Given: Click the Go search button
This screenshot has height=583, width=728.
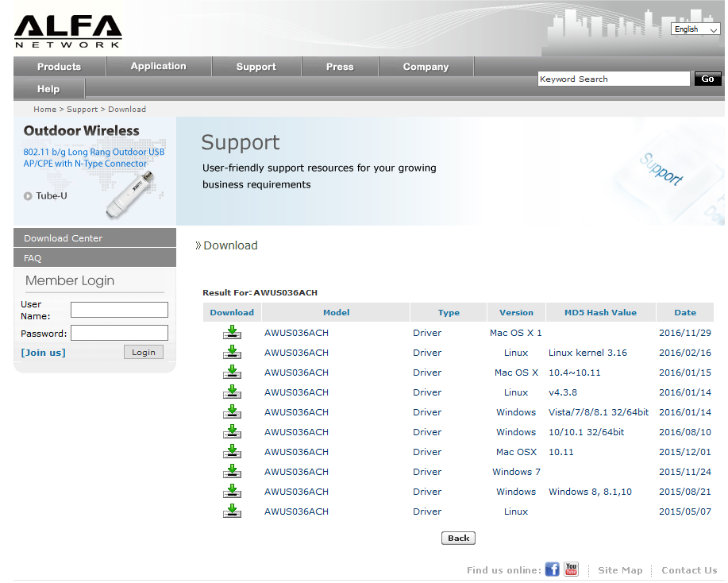Looking at the screenshot, I should tap(707, 79).
